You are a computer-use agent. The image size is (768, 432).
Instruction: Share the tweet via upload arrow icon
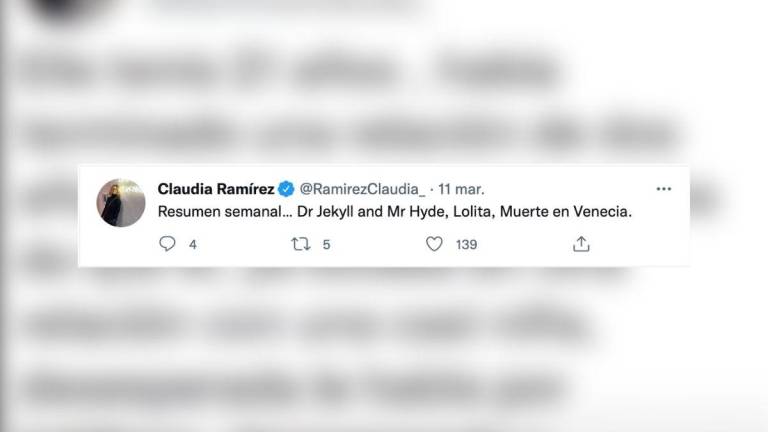pyautogui.click(x=581, y=244)
